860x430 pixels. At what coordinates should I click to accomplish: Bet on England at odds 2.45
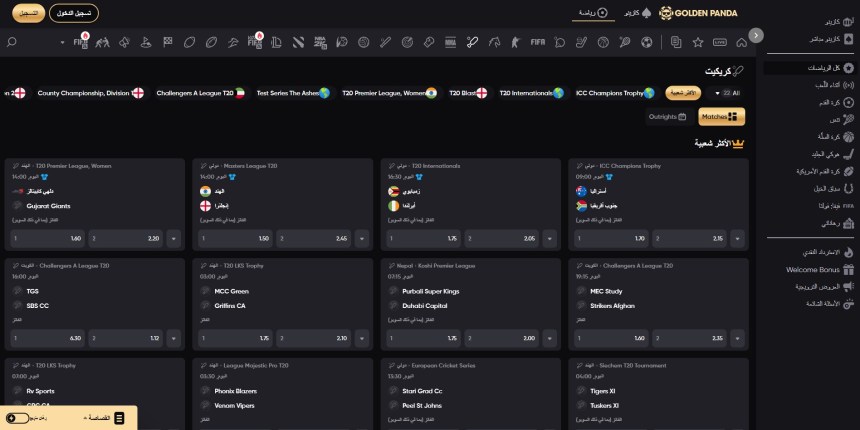click(314, 239)
